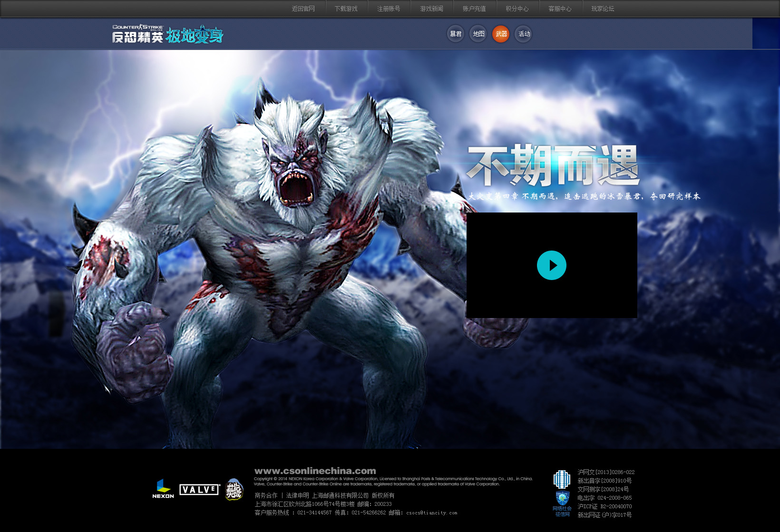Select the orange 武器 round button
Screen dimensions: 780x532
[501, 34]
